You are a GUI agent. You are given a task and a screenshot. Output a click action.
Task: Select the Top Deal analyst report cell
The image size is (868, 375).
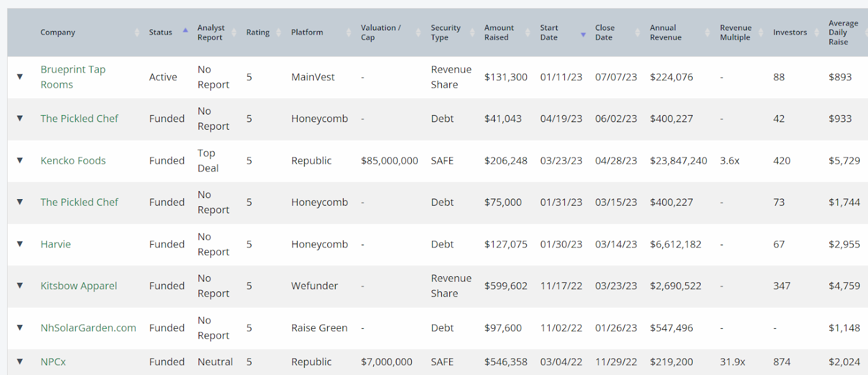point(208,161)
